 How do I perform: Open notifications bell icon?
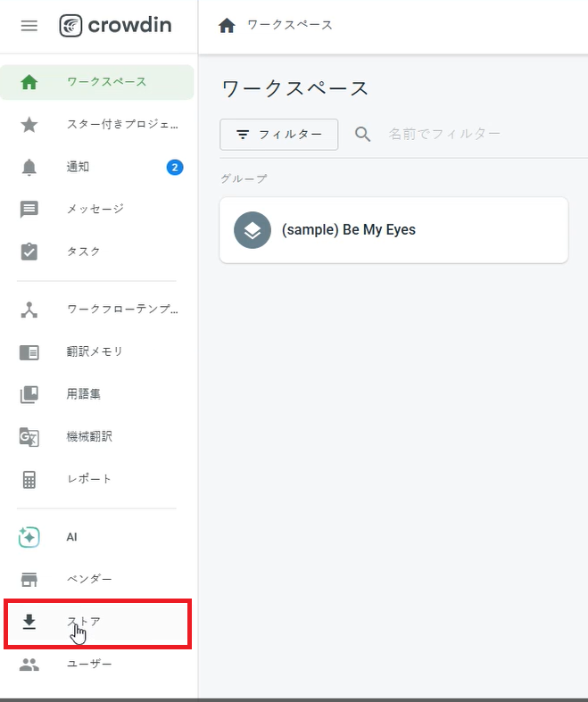29,168
